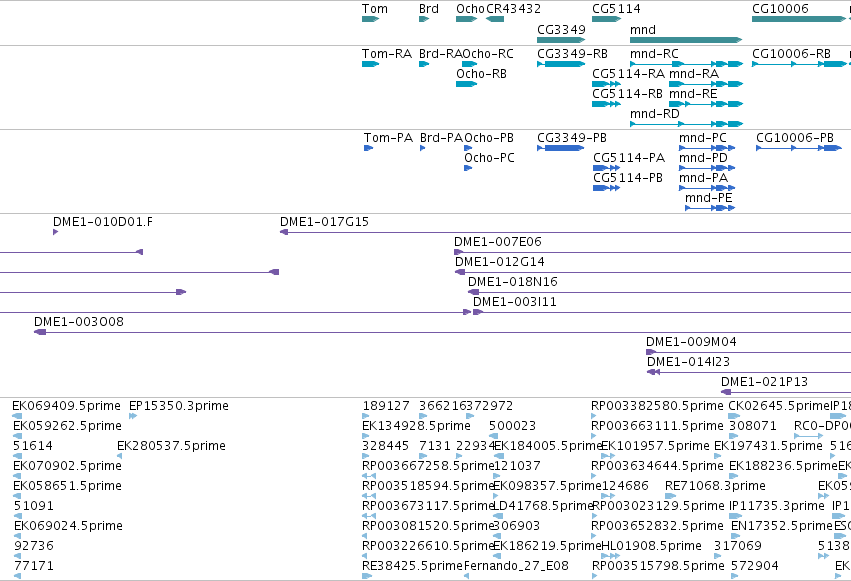Click the Tom gene label
This screenshot has width=851, height=581.
[x=375, y=9]
